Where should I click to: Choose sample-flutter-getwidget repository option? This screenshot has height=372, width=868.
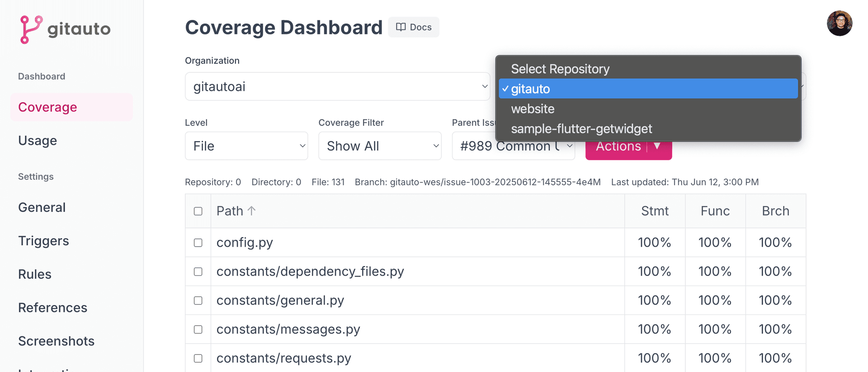648,129
